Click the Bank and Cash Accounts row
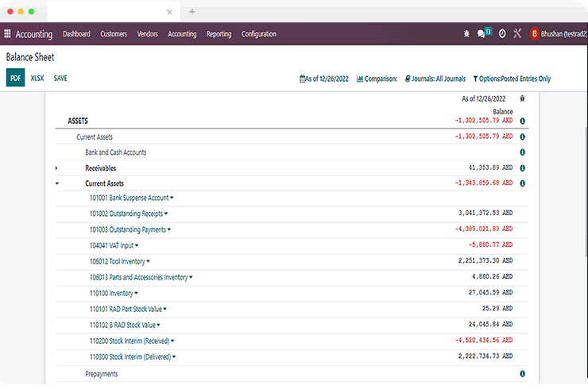This screenshot has height=389, width=588. pyautogui.click(x=292, y=152)
